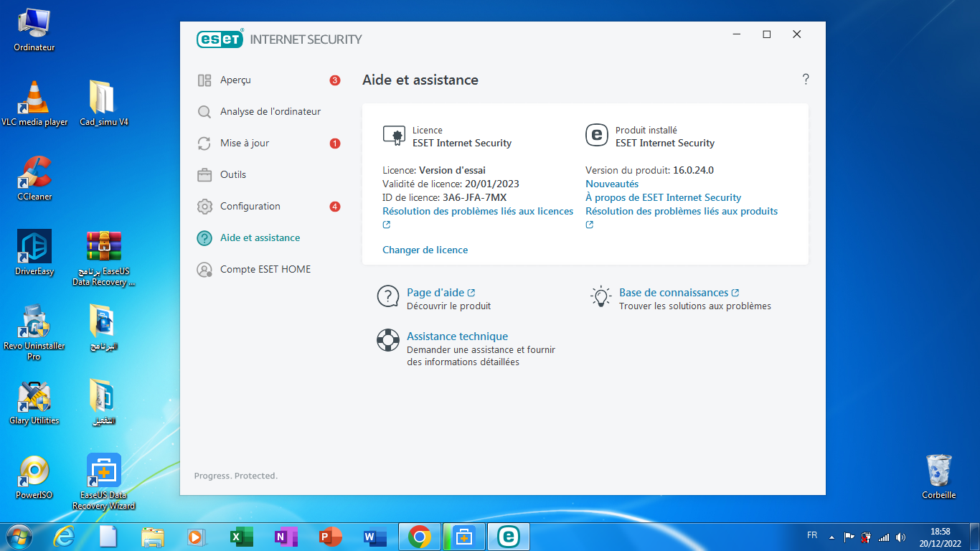
Task: Click the licence certificate icon
Action: [393, 135]
